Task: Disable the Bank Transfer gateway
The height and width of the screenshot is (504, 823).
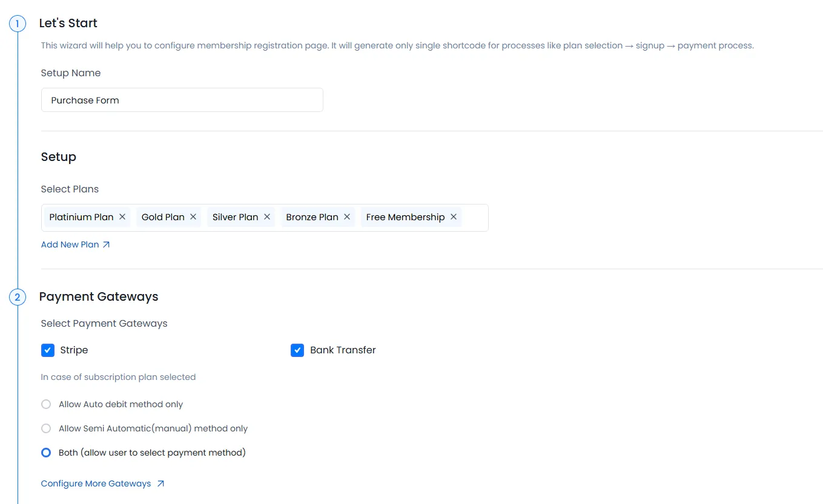Action: tap(297, 350)
